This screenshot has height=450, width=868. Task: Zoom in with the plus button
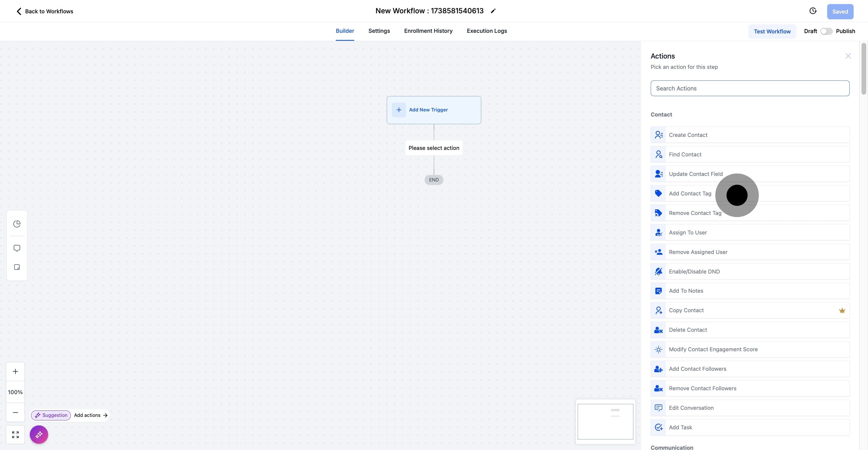click(15, 372)
